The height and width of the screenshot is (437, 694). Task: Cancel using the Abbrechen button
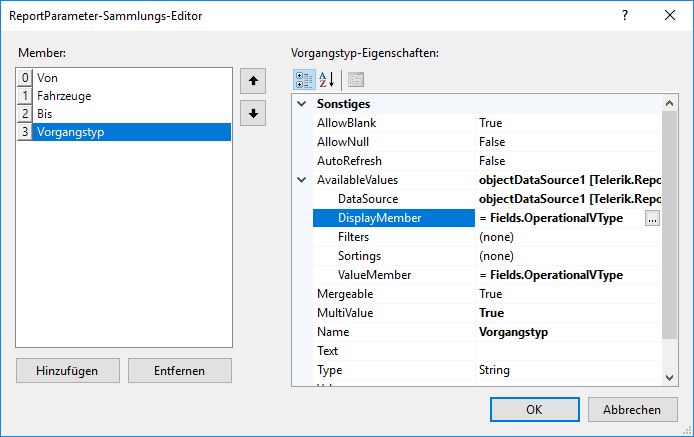[632, 409]
